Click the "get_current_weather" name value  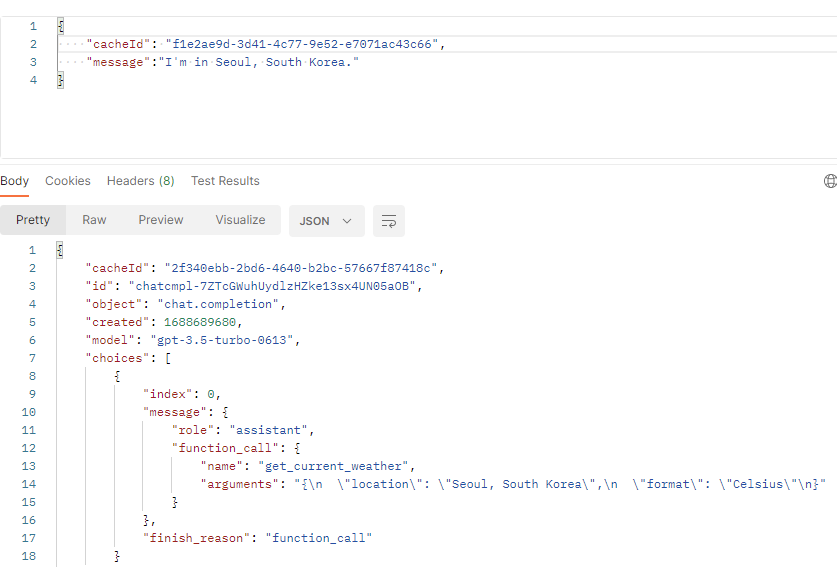333,466
